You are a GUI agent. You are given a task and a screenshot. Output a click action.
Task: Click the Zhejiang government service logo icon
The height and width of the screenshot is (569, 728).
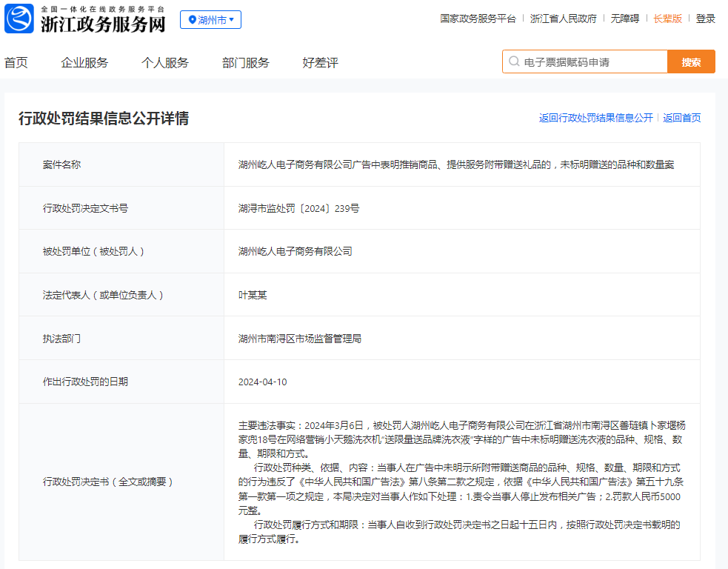tap(19, 19)
